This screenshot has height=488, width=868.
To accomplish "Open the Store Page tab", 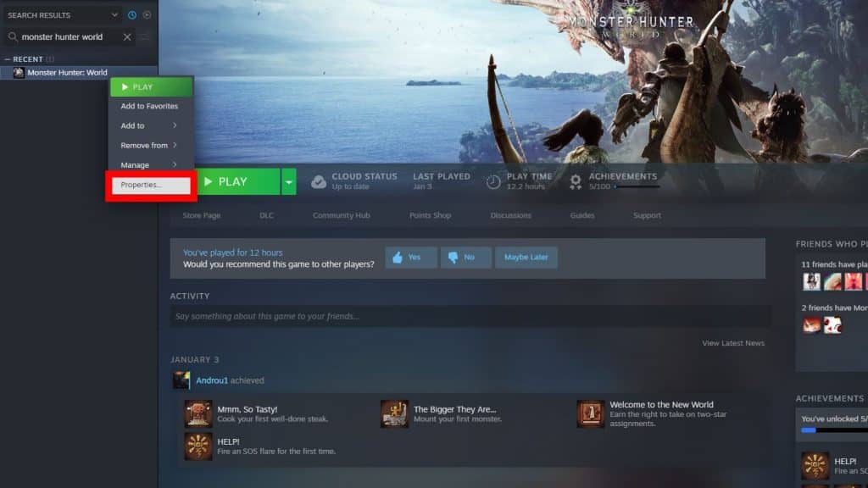I will pyautogui.click(x=202, y=215).
